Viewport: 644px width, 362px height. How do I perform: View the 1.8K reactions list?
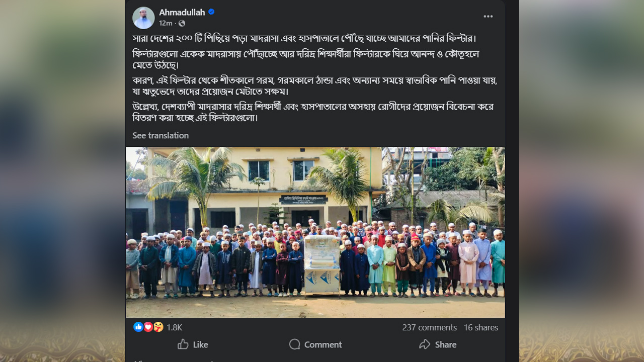coord(174,327)
